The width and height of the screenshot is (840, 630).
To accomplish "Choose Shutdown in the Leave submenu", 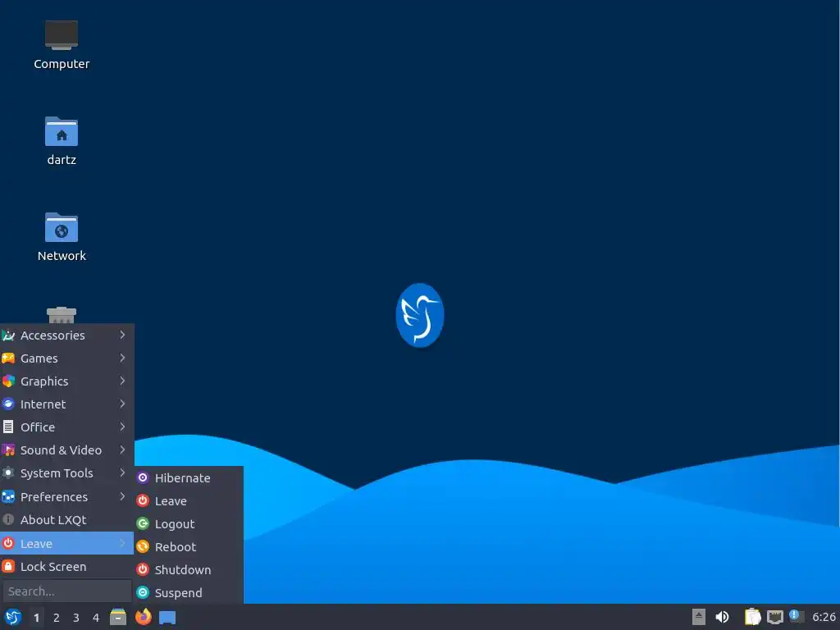I will (189, 570).
